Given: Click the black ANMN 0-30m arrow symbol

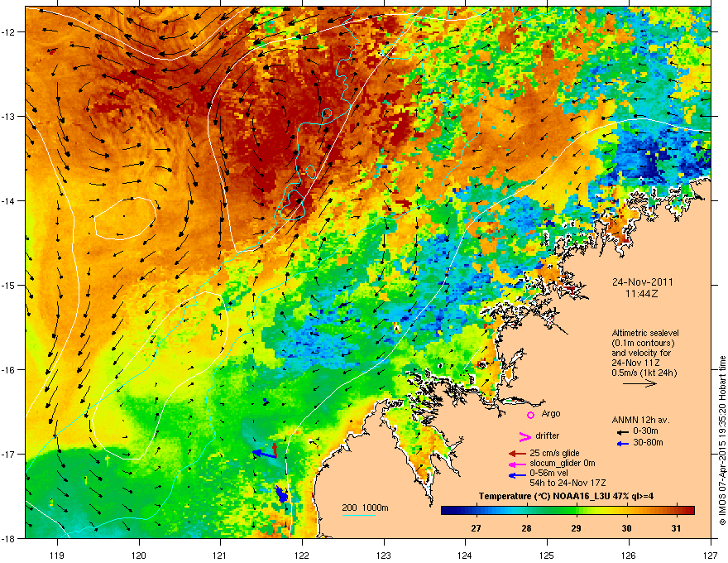Looking at the screenshot, I should 623,432.
